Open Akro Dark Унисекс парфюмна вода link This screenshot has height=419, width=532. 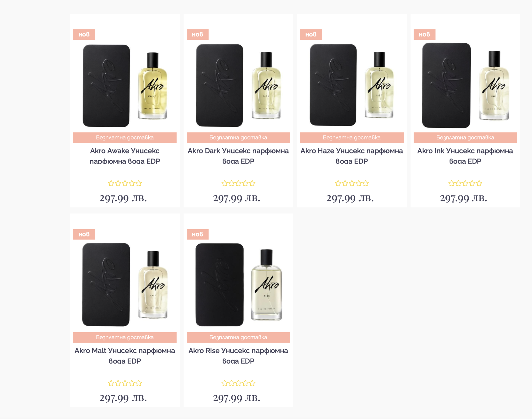[238, 156]
